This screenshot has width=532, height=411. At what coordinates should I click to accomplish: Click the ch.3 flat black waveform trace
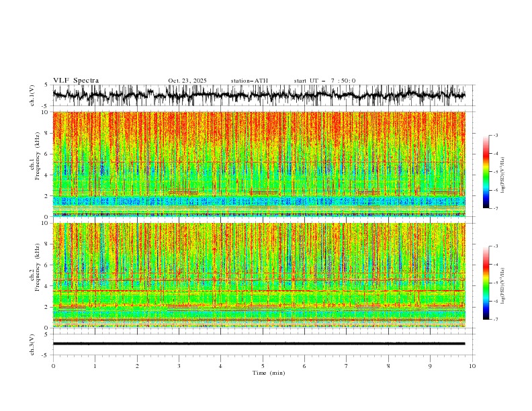pos(259,344)
